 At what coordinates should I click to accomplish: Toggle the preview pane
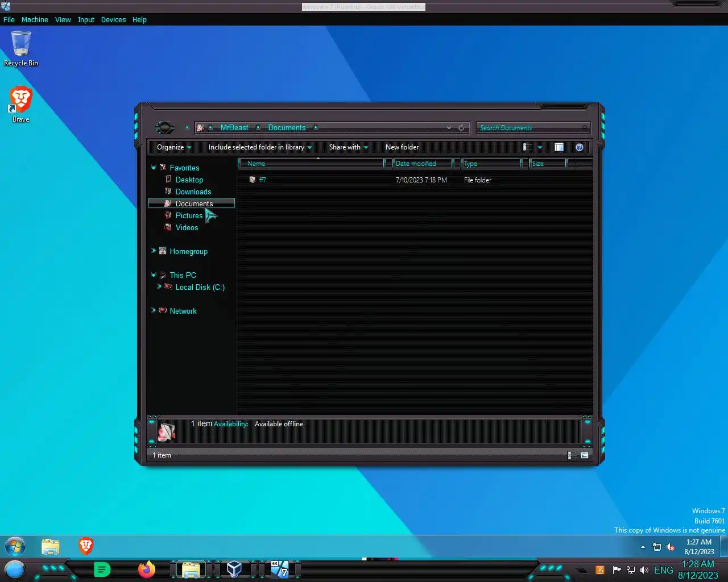(x=559, y=147)
